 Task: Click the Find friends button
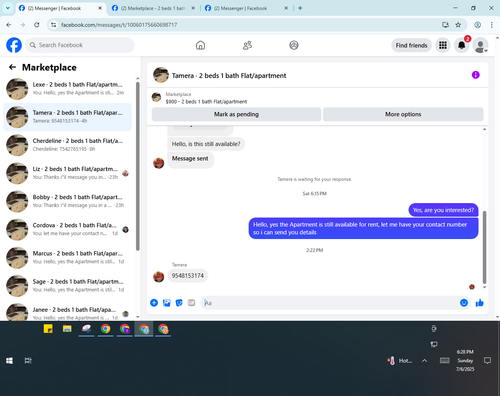[411, 45]
